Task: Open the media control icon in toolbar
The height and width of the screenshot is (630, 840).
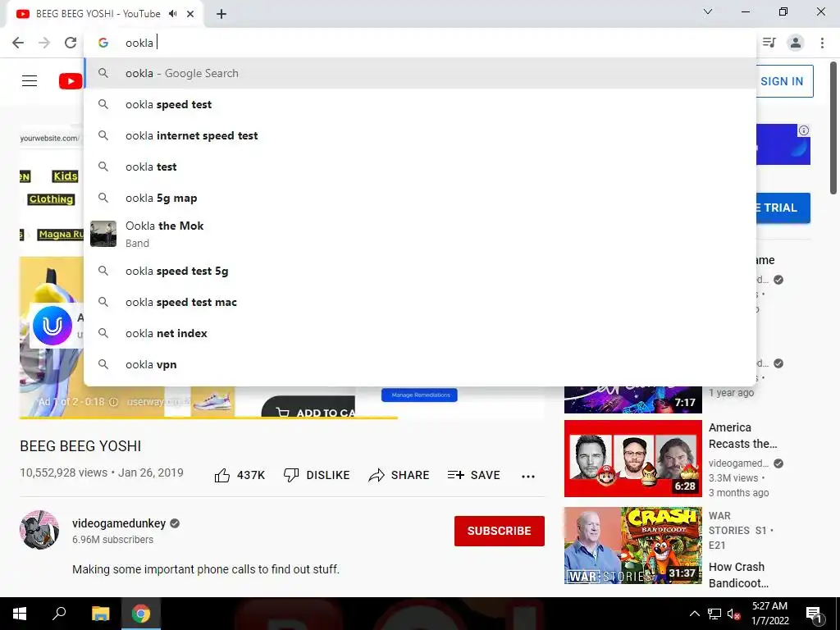Action: click(x=769, y=43)
